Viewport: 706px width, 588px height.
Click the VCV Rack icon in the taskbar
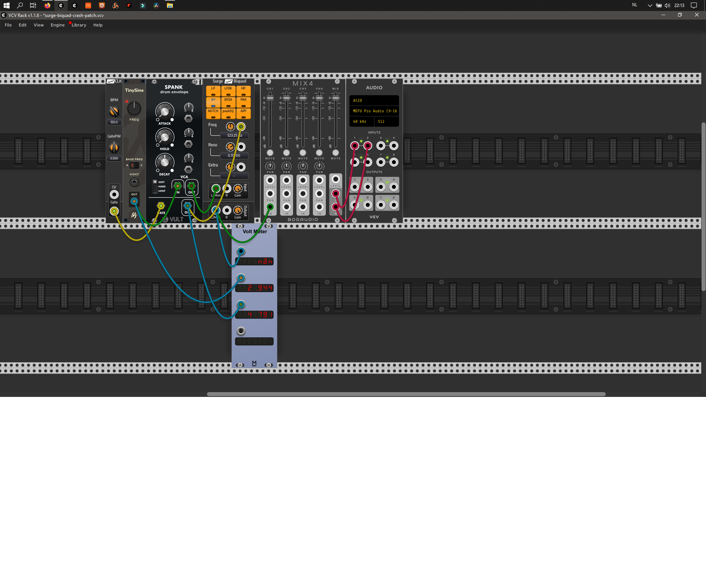(x=61, y=6)
